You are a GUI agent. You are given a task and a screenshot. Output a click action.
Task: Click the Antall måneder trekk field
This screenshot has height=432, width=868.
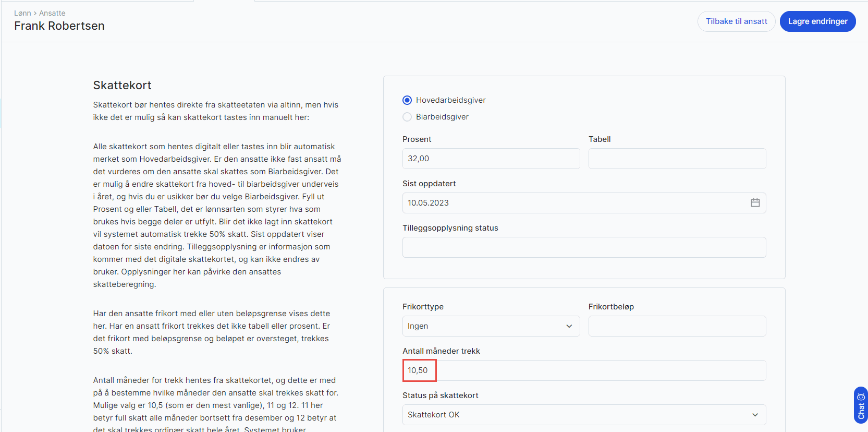tap(584, 370)
